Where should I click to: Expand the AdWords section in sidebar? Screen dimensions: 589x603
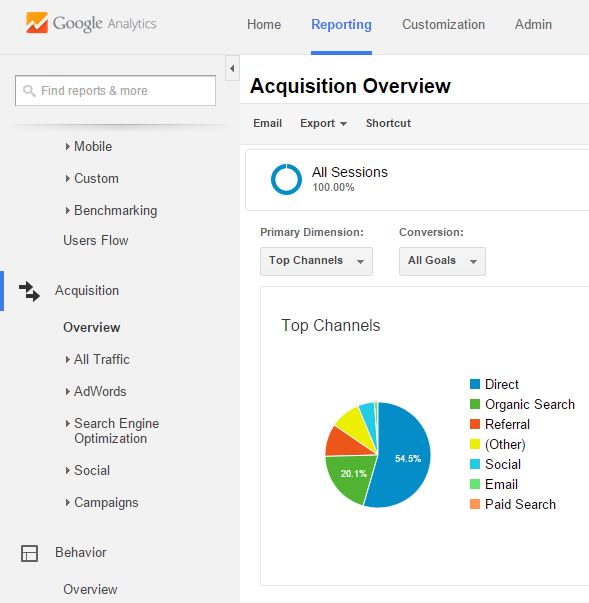[96, 391]
